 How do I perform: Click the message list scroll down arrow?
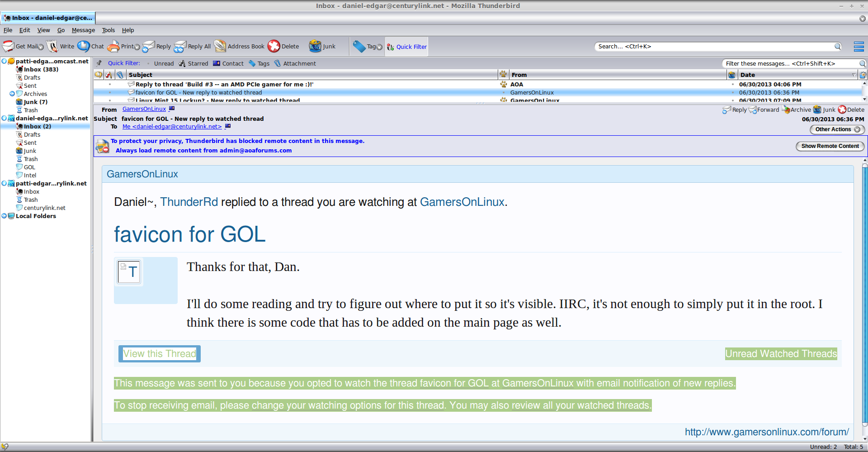tap(864, 100)
